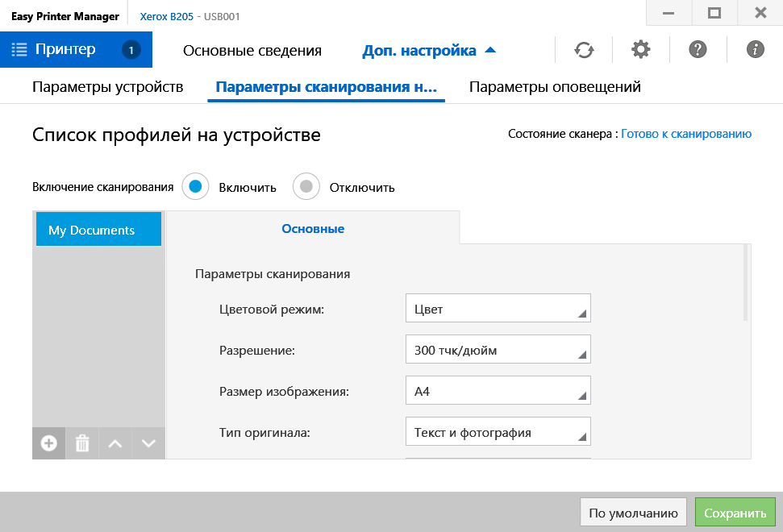Open the Размер изображения dropdown

coord(498,392)
